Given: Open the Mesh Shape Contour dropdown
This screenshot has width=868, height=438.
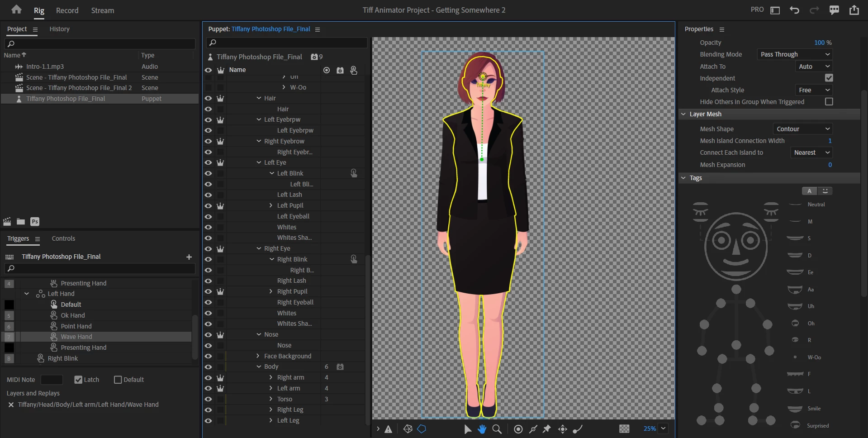Looking at the screenshot, I should click(802, 129).
